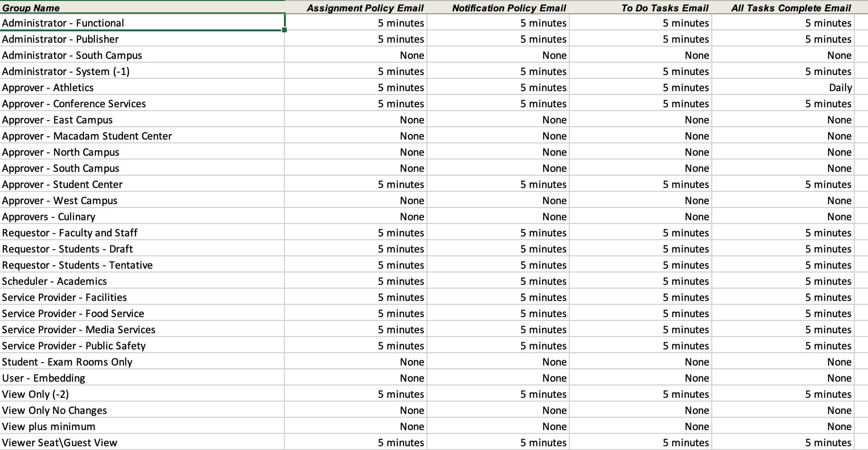Select the 'View Only No Changes' cell
Image resolution: width=868 pixels, height=450 pixels.
(142, 410)
